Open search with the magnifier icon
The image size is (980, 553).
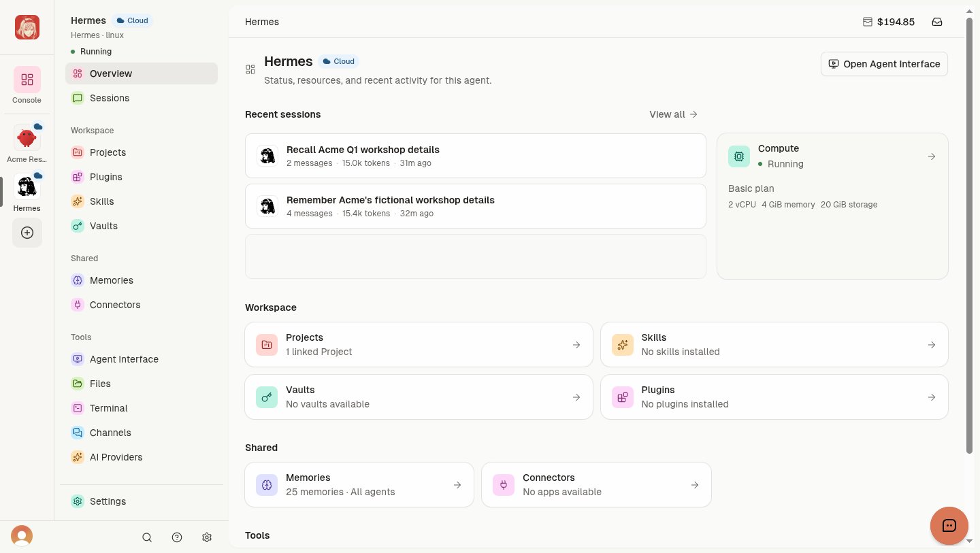[147, 537]
